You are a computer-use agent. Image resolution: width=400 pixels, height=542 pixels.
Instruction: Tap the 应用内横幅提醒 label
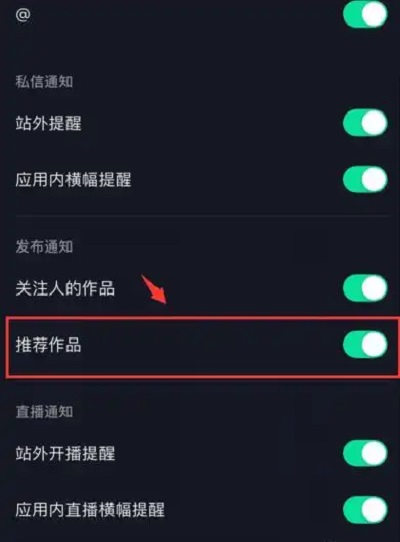pos(73,180)
